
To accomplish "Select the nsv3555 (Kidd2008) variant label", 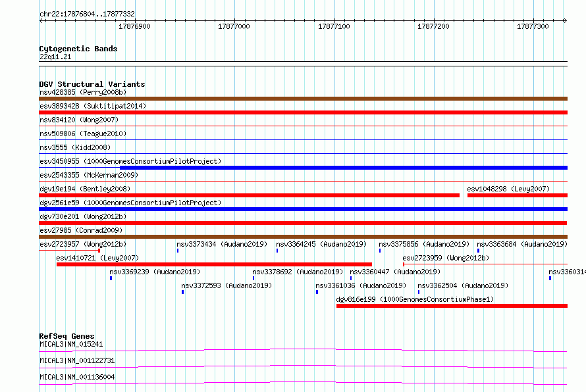I will click(x=75, y=147).
